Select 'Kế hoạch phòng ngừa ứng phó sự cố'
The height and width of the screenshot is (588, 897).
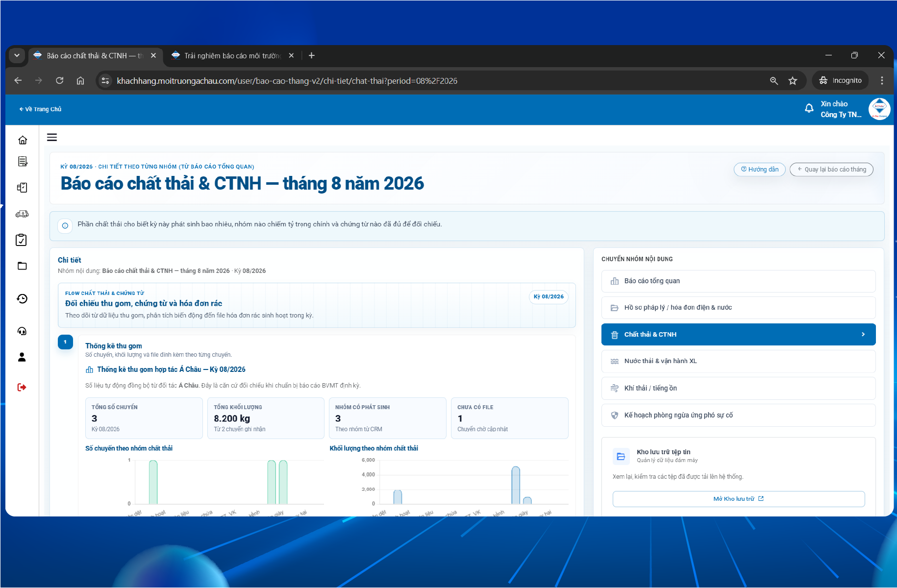pos(738,415)
